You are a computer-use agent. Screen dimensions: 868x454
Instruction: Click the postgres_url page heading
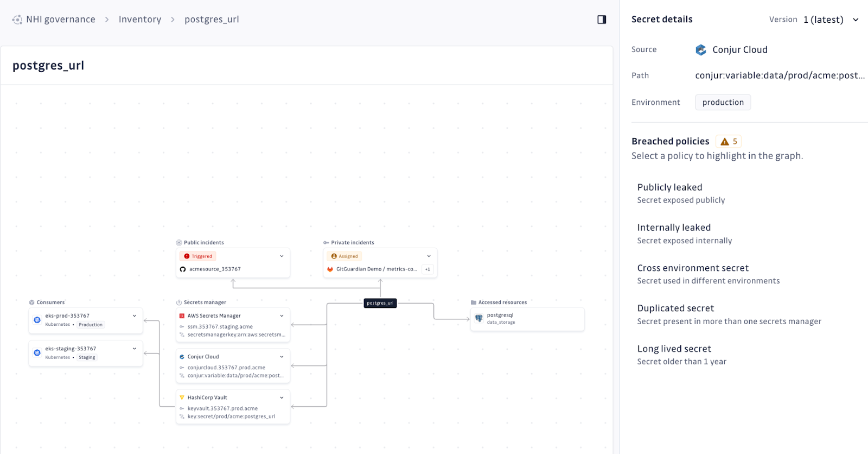pos(48,66)
